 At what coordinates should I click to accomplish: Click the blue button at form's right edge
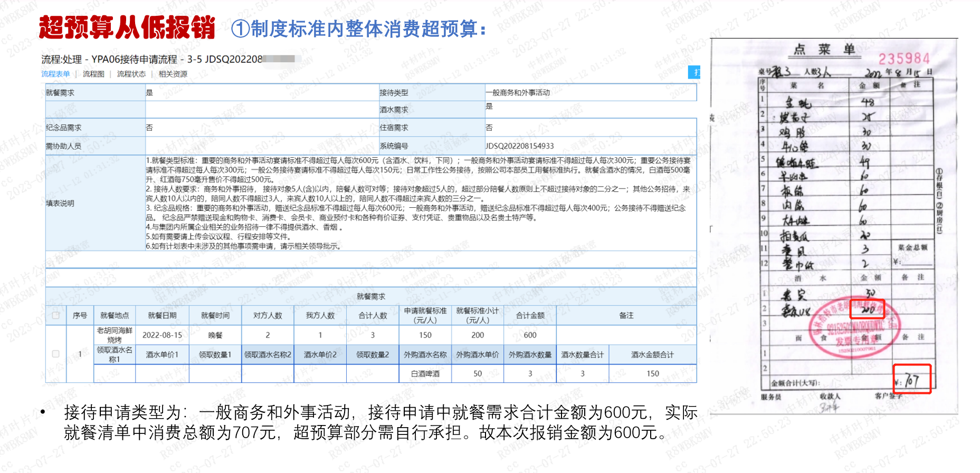coord(694,72)
